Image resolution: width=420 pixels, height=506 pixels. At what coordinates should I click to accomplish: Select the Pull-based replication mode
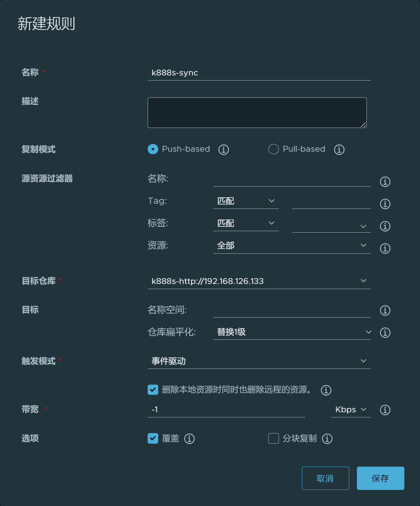pos(273,149)
